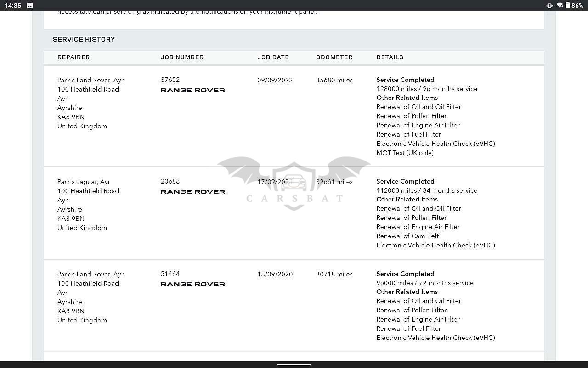Select job number 37652
Viewport: 588px width, 368px height.
(x=170, y=80)
